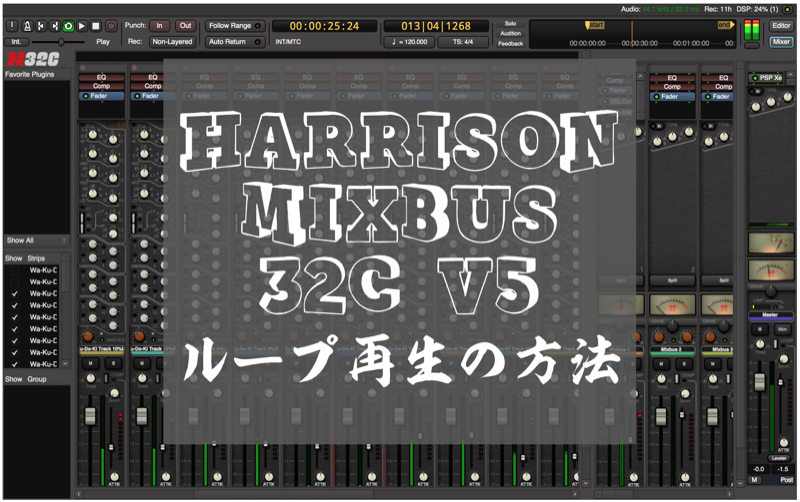Click the first strip orange pan knob
Image resolution: width=800 pixels, height=502 pixels.
pyautogui.click(x=88, y=336)
